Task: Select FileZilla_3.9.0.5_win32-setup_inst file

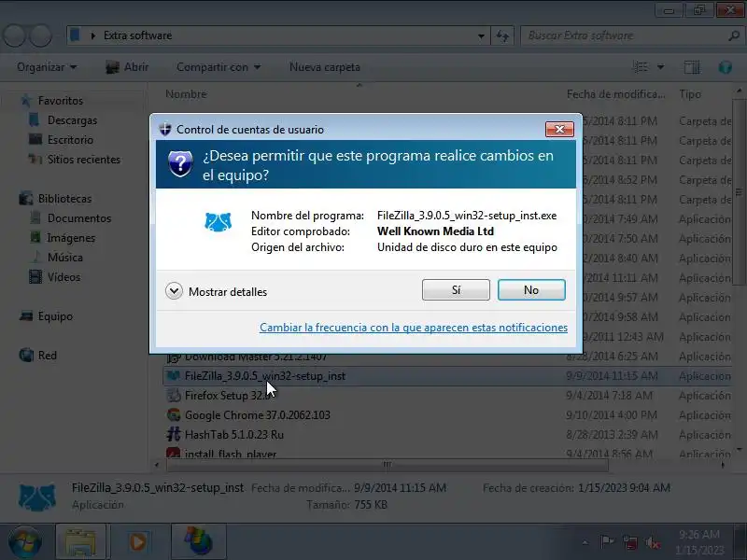Action: click(x=447, y=376)
